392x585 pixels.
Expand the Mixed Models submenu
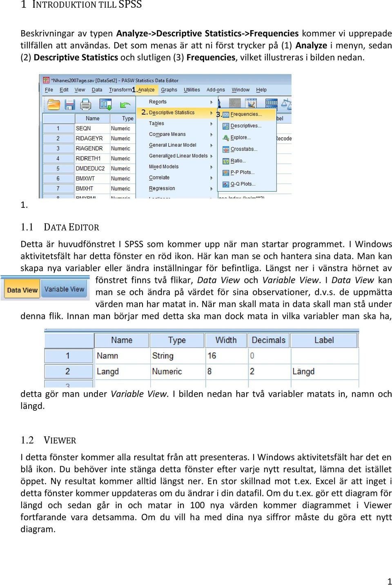coord(176,167)
